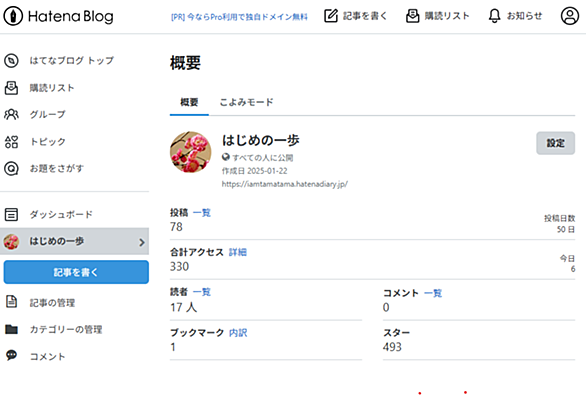Click the 記事の管理 document icon
This screenshot has width=586, height=395.
[11, 302]
